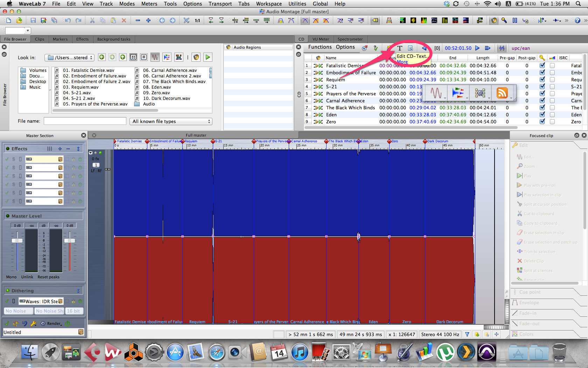The width and height of the screenshot is (588, 368).
Task: Switch to the Spectrometer tab
Action: point(350,39)
